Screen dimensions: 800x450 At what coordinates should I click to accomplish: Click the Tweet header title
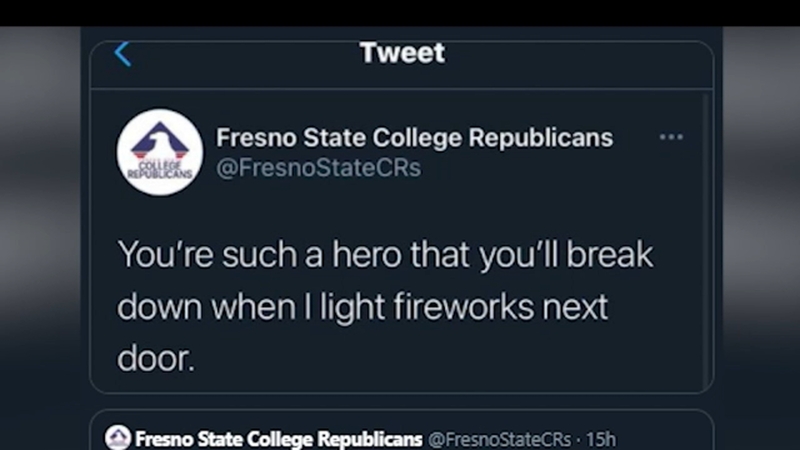click(402, 53)
